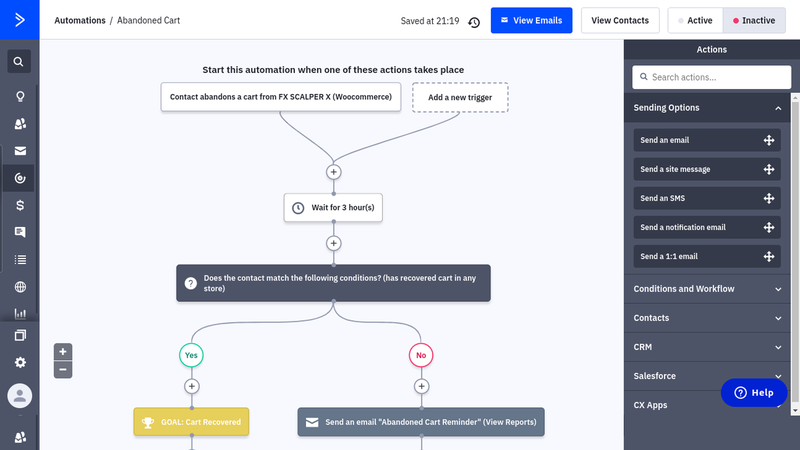Open the Contacts icon in sidebar
The width and height of the screenshot is (800, 450).
coord(20,123)
